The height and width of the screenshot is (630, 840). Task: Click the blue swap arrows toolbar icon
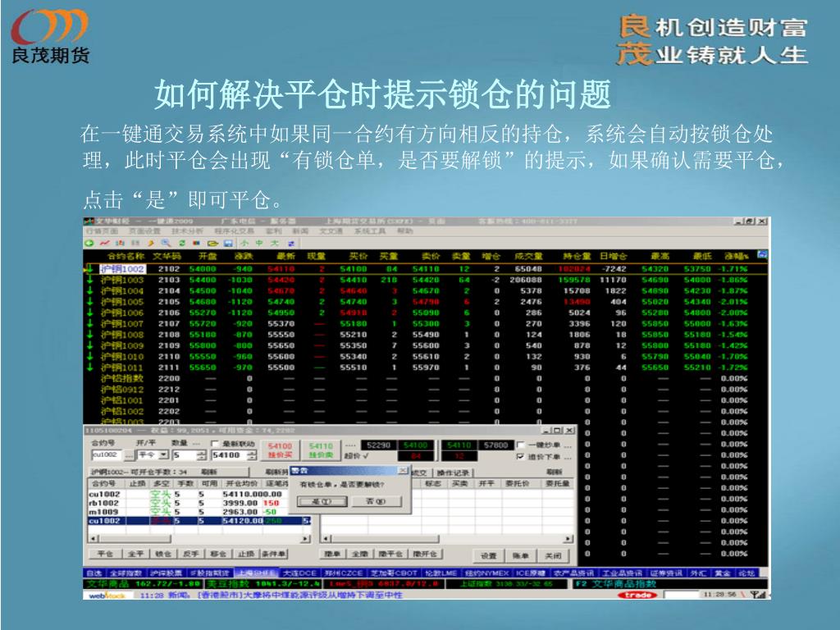click(291, 243)
